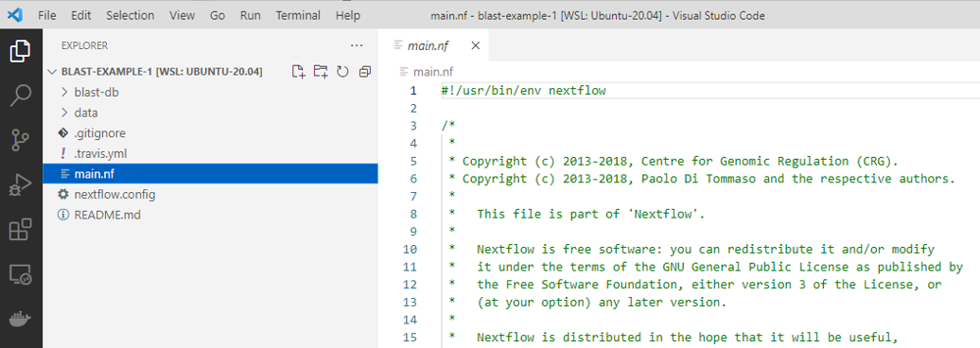Viewport: 980px width, 348px height.
Task: Open the Docker view in activity bar
Action: pos(21,320)
